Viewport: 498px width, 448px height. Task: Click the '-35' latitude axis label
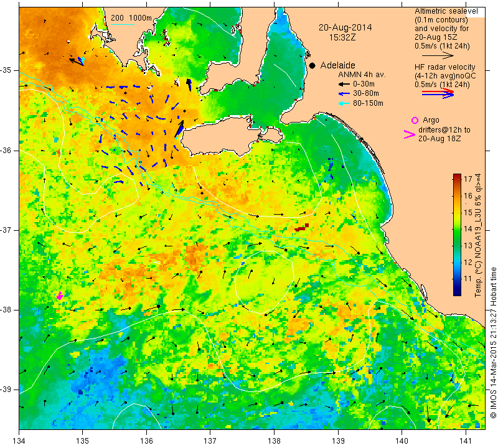point(6,70)
